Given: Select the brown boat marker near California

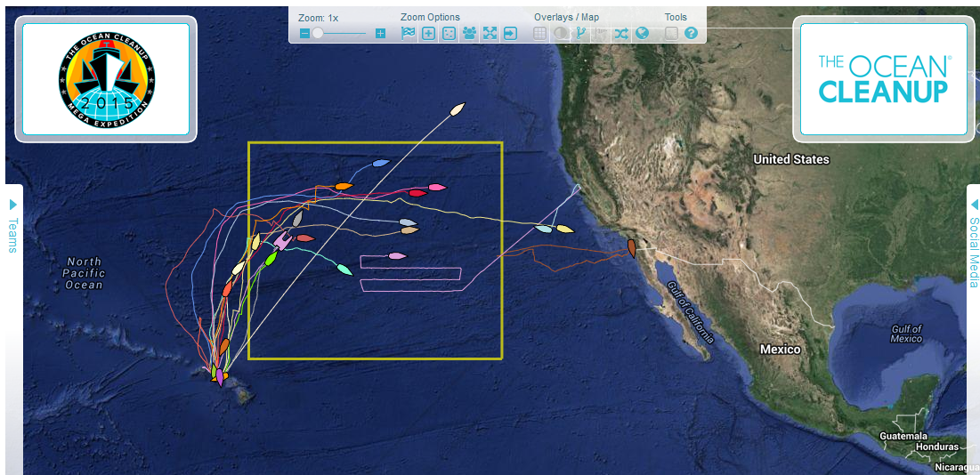Looking at the screenshot, I should coord(631,248).
